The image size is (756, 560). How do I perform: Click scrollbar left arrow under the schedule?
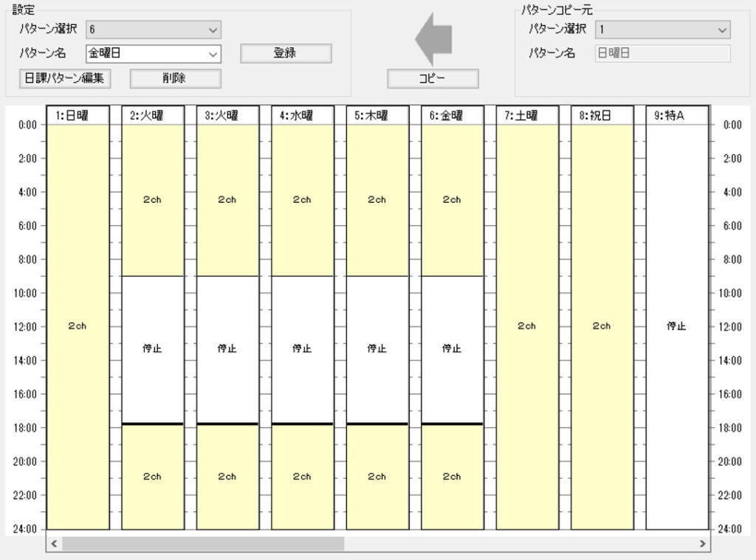(52, 544)
